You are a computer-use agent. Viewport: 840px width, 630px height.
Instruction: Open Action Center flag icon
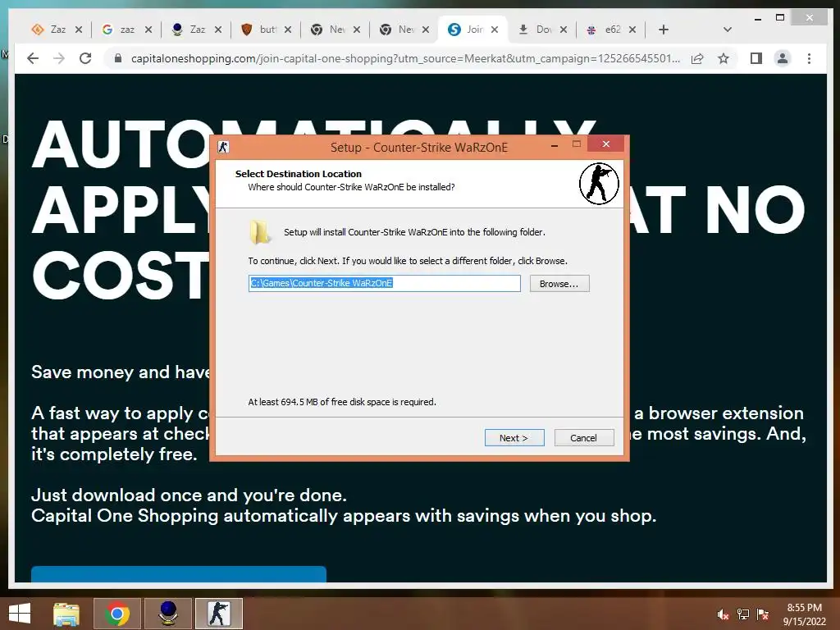click(x=763, y=614)
